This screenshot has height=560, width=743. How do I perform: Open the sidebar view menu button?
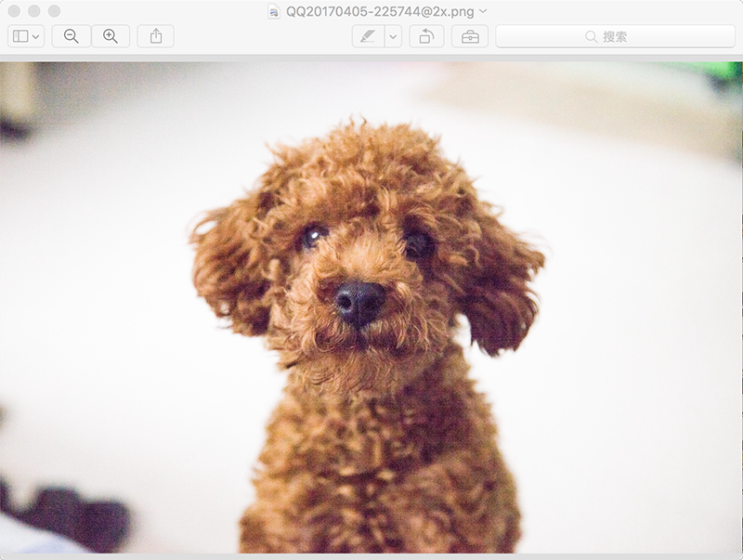point(26,36)
